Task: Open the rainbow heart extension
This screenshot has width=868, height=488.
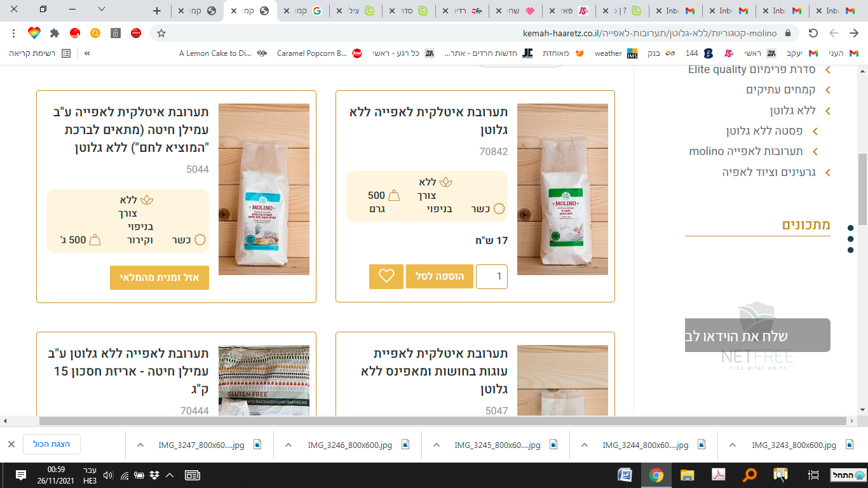Action: click(34, 33)
